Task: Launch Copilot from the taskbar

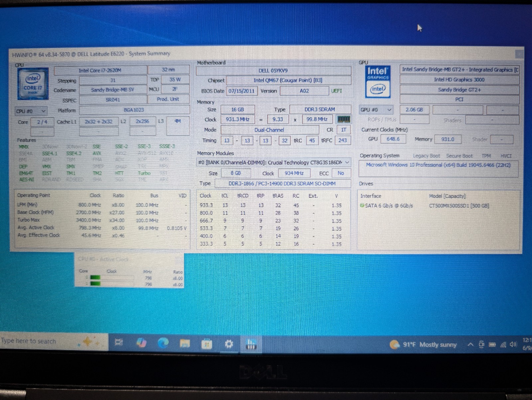Action: 141,343
